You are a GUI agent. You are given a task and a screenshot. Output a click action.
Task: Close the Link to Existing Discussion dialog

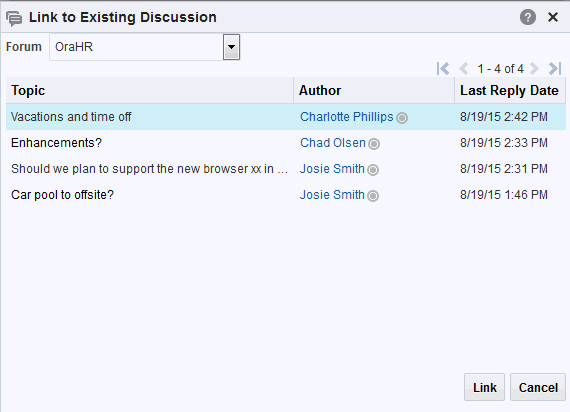click(x=553, y=17)
